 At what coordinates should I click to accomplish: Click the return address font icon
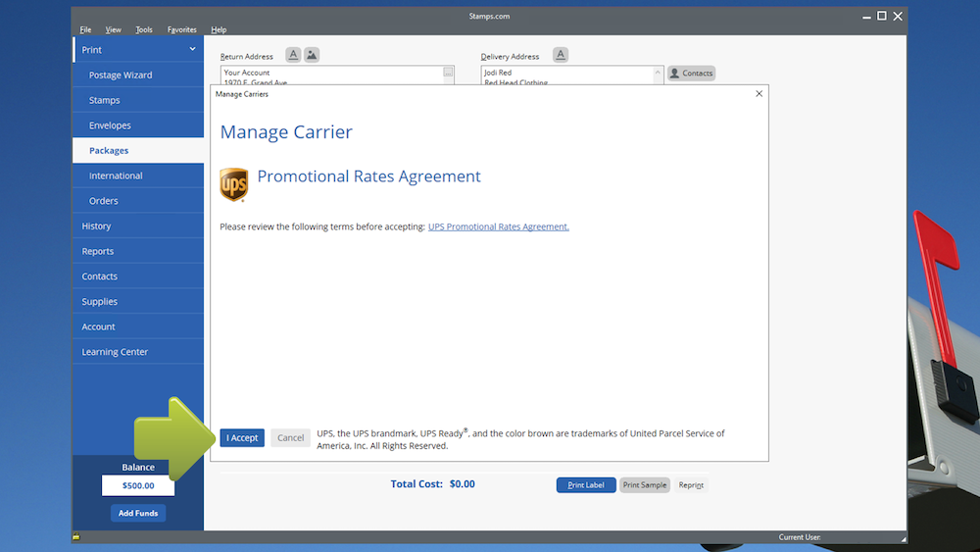(293, 55)
